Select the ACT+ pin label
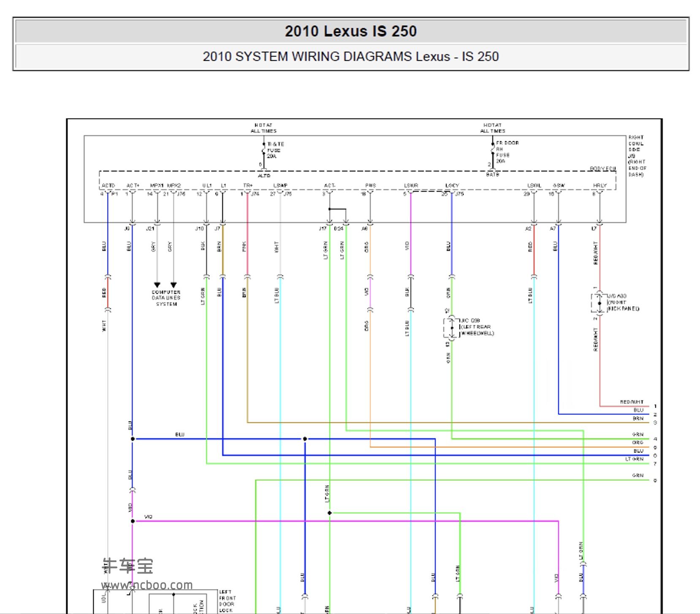This screenshot has height=614, width=700. point(133,185)
